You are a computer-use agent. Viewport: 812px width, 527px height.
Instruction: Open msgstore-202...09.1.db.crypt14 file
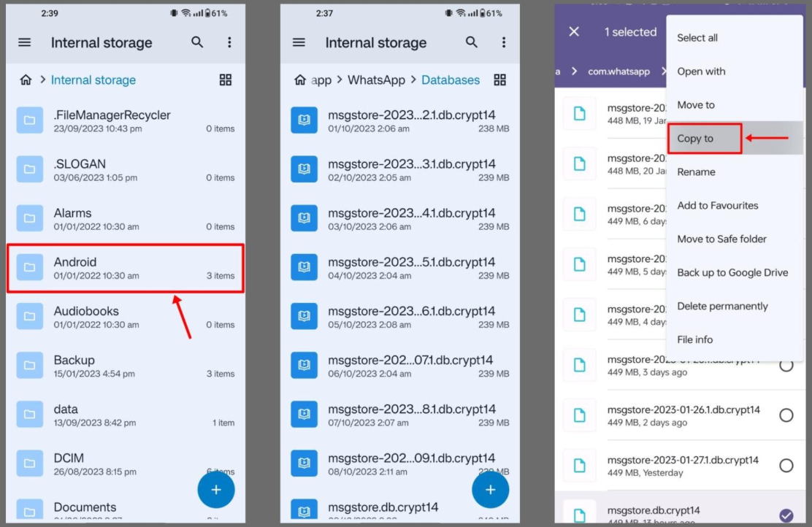pos(399,463)
